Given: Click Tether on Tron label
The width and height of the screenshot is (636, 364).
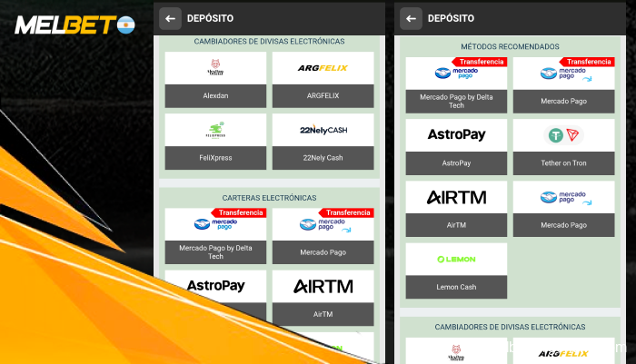Looking at the screenshot, I should click(x=564, y=163).
